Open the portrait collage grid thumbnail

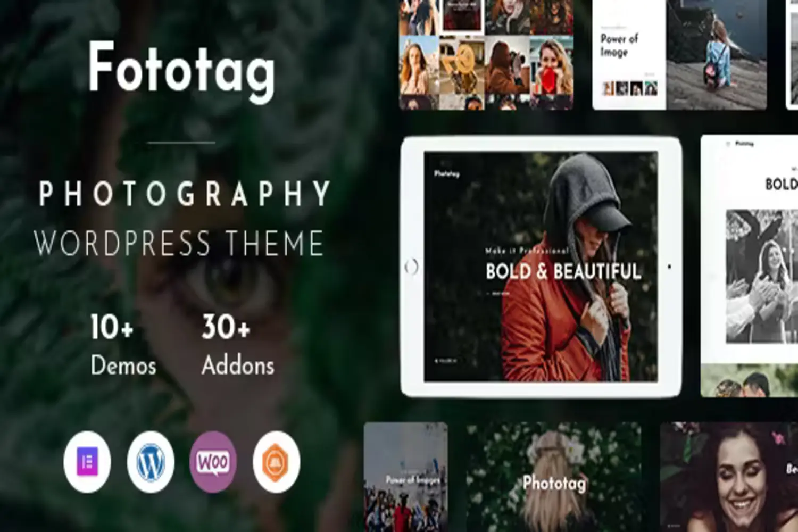click(486, 54)
